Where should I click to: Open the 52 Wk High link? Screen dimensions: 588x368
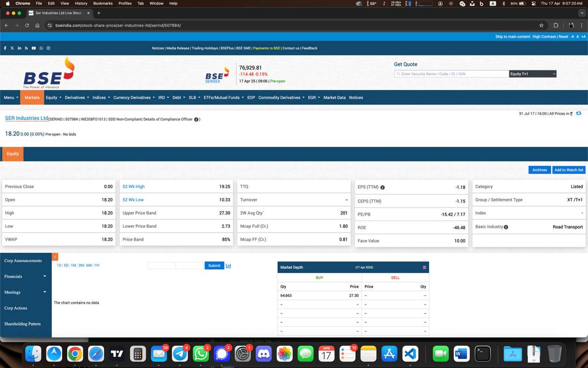click(x=133, y=186)
